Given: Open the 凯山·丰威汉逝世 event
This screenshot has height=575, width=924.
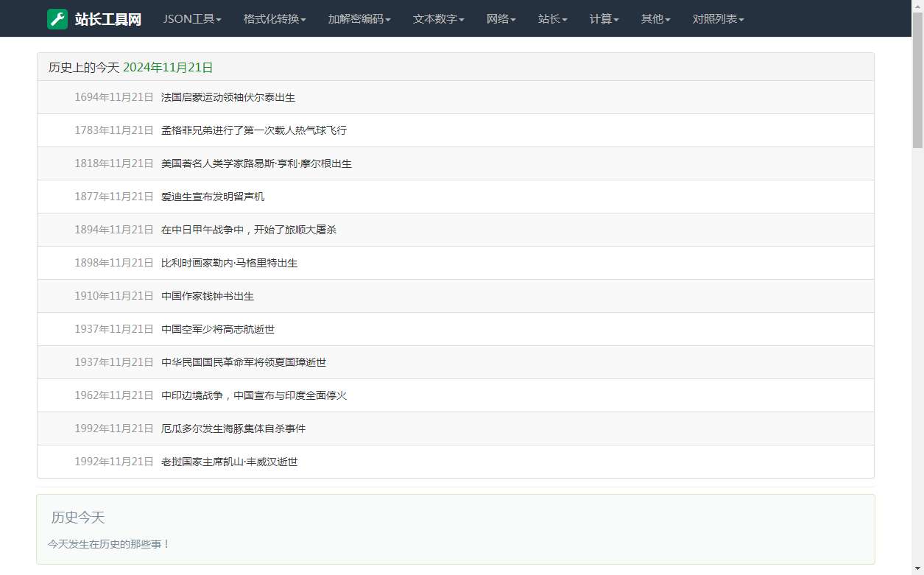Looking at the screenshot, I should (230, 462).
